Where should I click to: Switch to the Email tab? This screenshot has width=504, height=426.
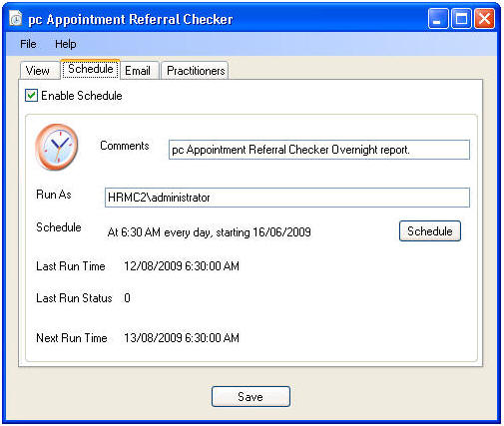138,71
